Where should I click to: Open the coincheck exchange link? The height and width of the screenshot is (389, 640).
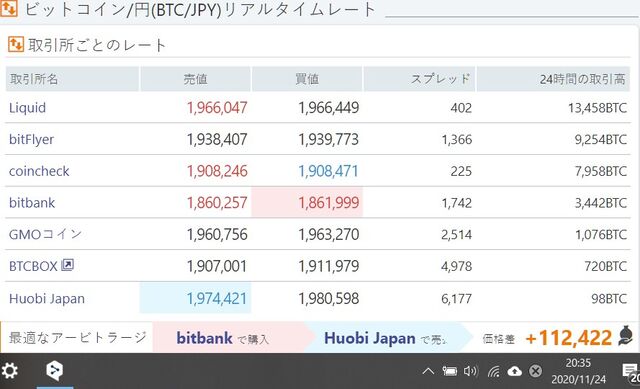[x=39, y=171]
